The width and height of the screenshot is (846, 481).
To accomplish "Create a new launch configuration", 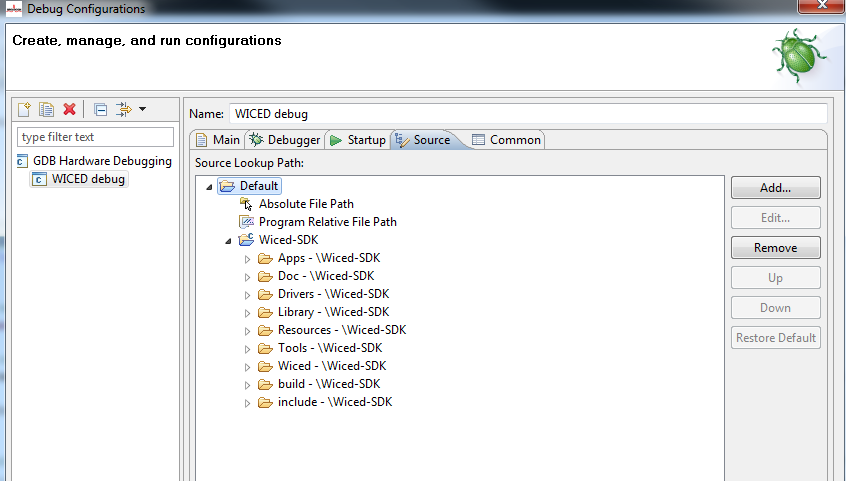I will 24,110.
